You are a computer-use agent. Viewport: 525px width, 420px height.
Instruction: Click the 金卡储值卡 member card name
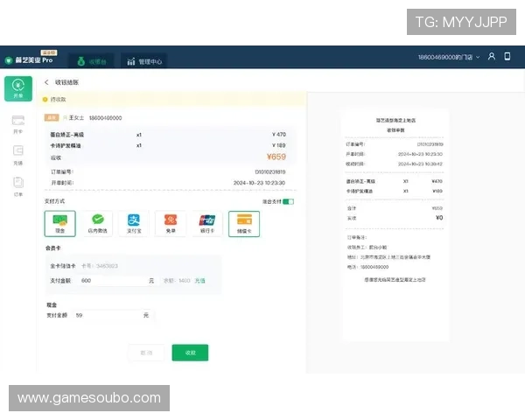click(x=63, y=266)
